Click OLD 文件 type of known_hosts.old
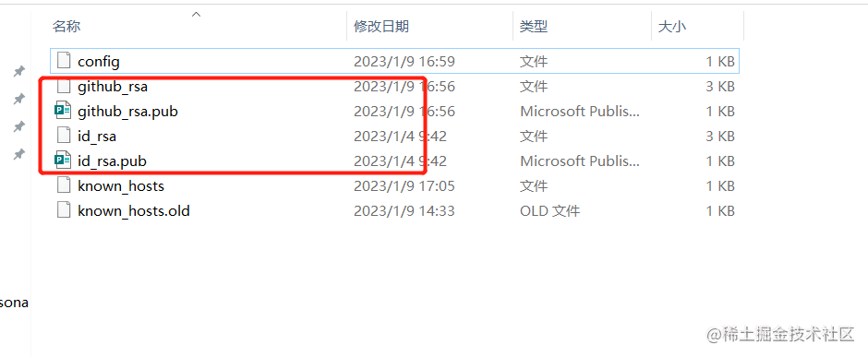 [x=549, y=211]
